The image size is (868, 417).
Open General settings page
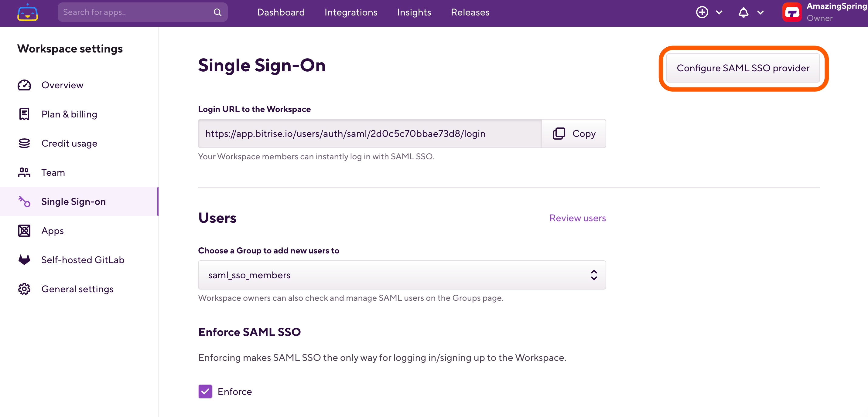pyautogui.click(x=79, y=289)
